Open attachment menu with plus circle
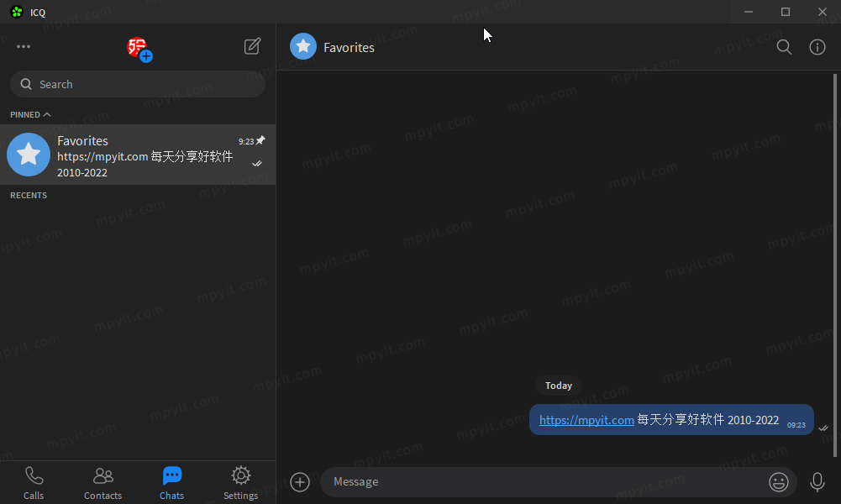Image resolution: width=841 pixels, height=504 pixels. click(300, 482)
